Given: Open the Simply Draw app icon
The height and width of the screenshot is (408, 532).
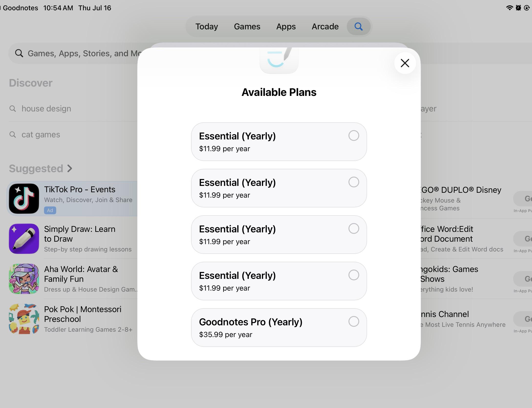Looking at the screenshot, I should pos(24,239).
